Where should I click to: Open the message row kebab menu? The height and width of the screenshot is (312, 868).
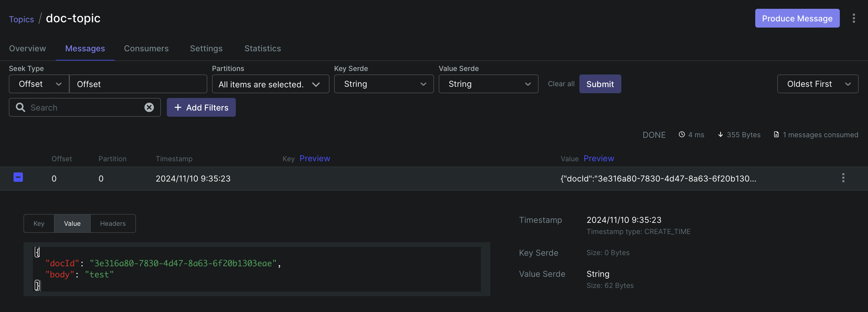pyautogui.click(x=843, y=178)
